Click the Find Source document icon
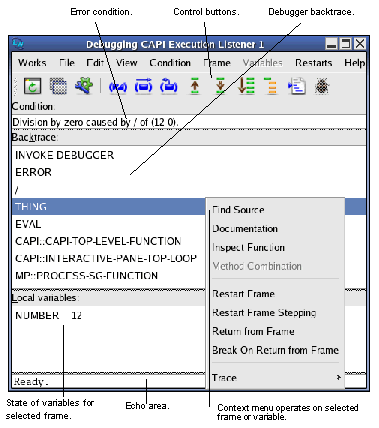 296,86
